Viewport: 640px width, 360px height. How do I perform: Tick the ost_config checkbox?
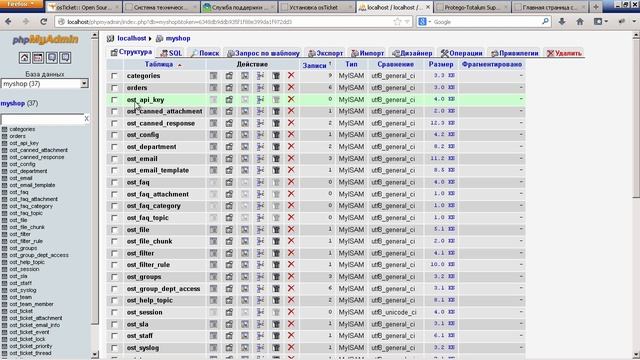click(114, 135)
